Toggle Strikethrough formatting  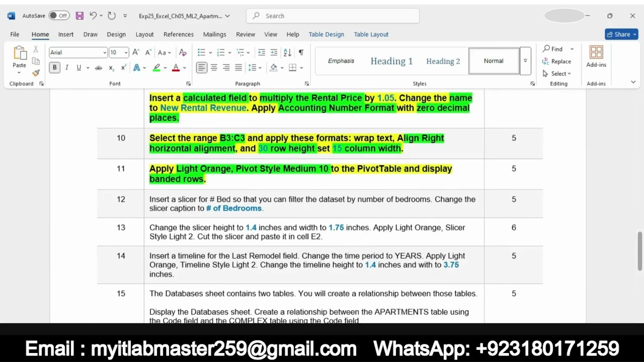(x=99, y=67)
